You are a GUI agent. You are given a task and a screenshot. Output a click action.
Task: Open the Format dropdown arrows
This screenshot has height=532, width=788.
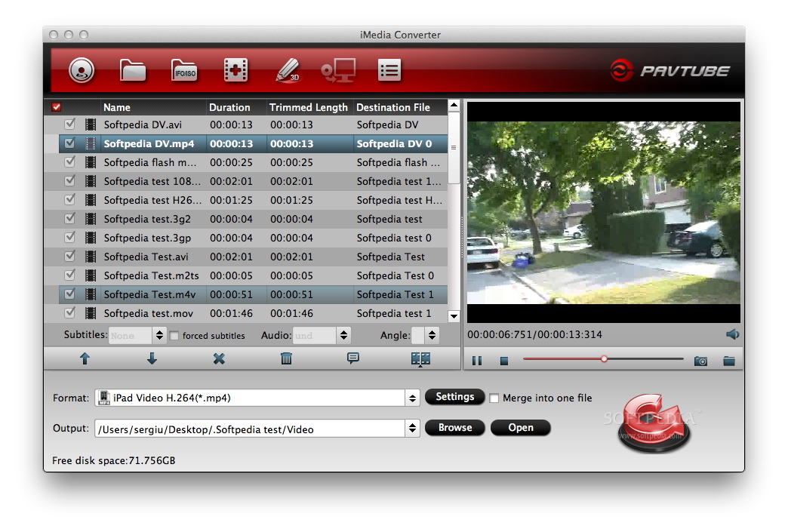(413, 398)
